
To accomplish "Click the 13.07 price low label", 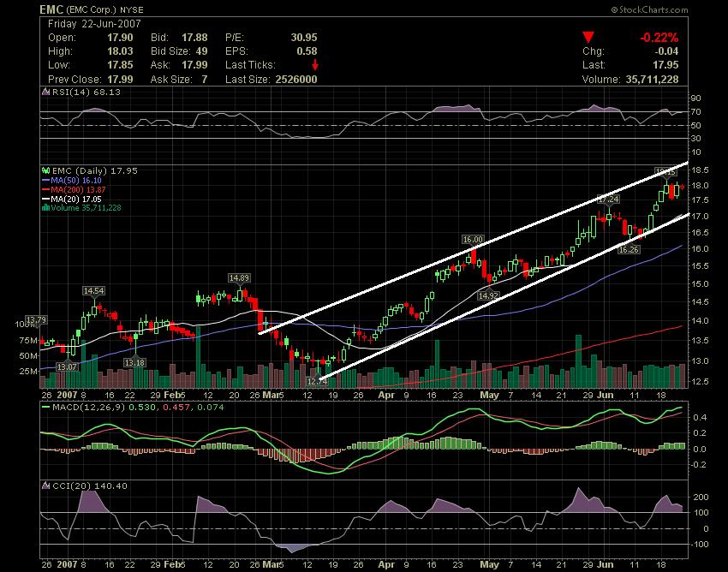I will (x=67, y=366).
